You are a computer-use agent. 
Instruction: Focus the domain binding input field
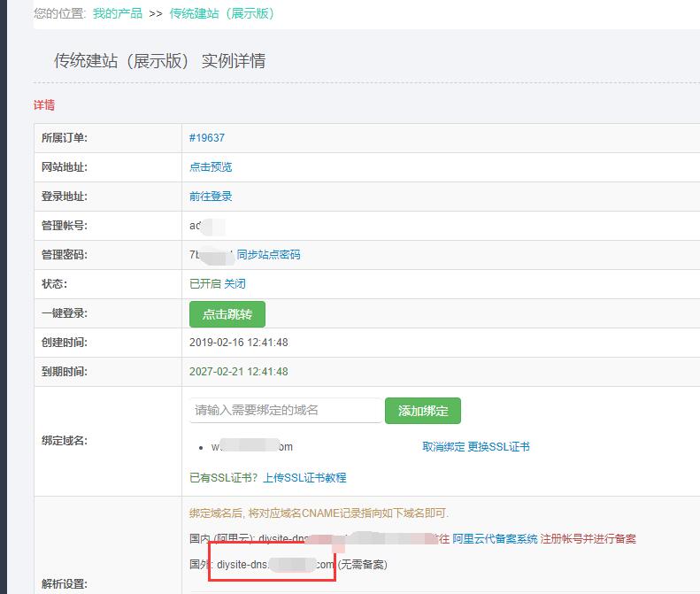tap(286, 411)
